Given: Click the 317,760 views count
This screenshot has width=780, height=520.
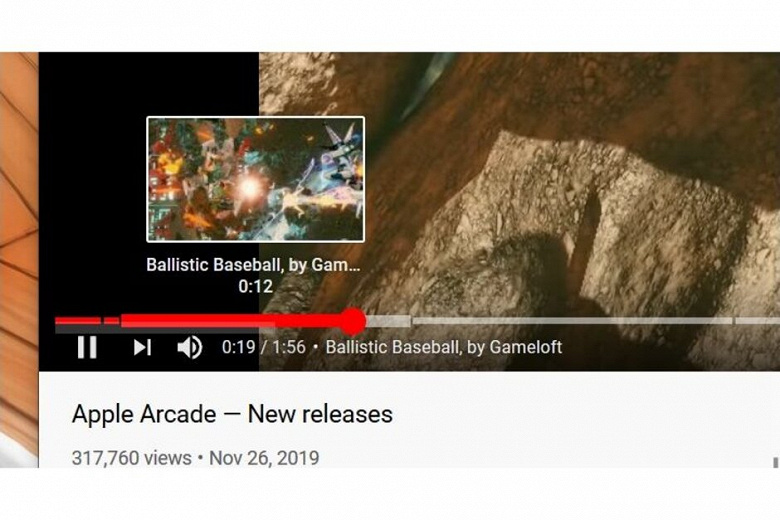Looking at the screenshot, I should [131, 458].
